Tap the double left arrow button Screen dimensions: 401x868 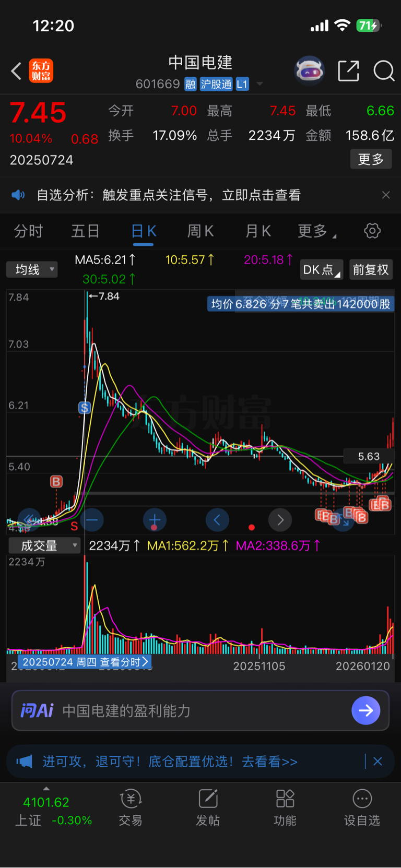pos(29,520)
